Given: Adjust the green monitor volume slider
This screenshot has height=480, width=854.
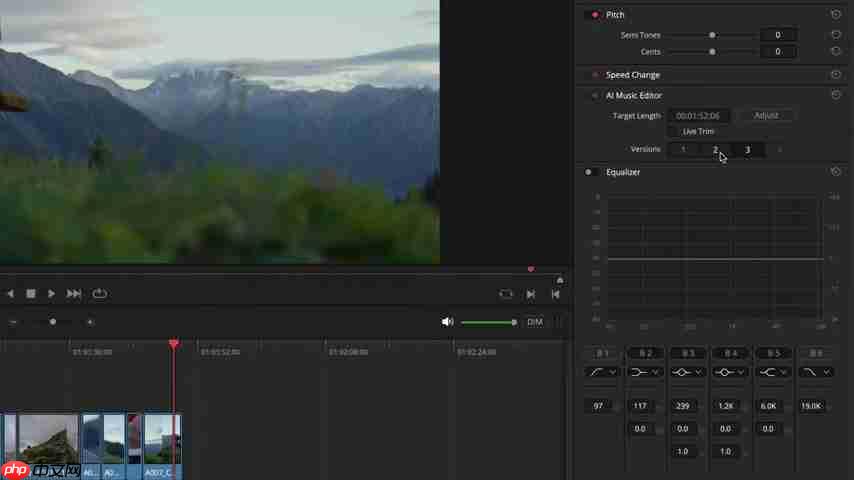Looking at the screenshot, I should point(489,323).
